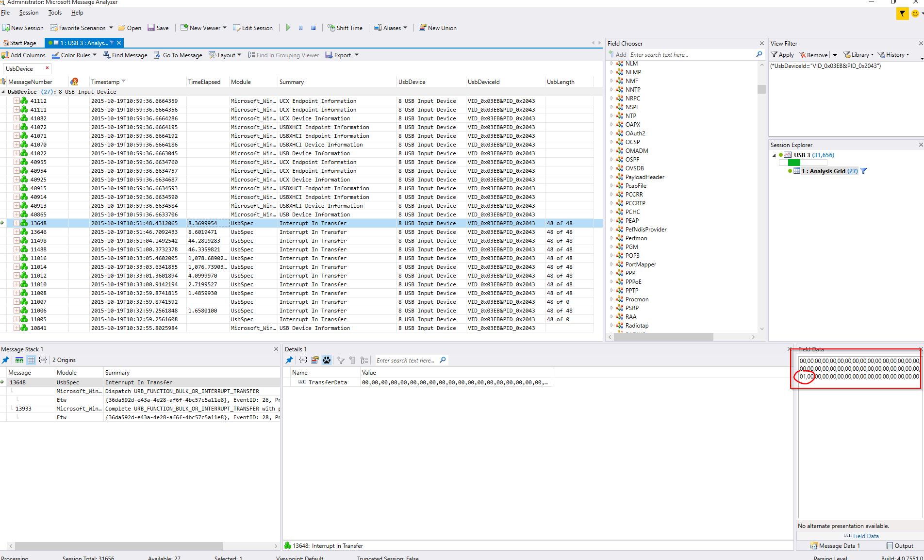Click the stop session icon
The width and height of the screenshot is (924, 560).
[x=313, y=28]
